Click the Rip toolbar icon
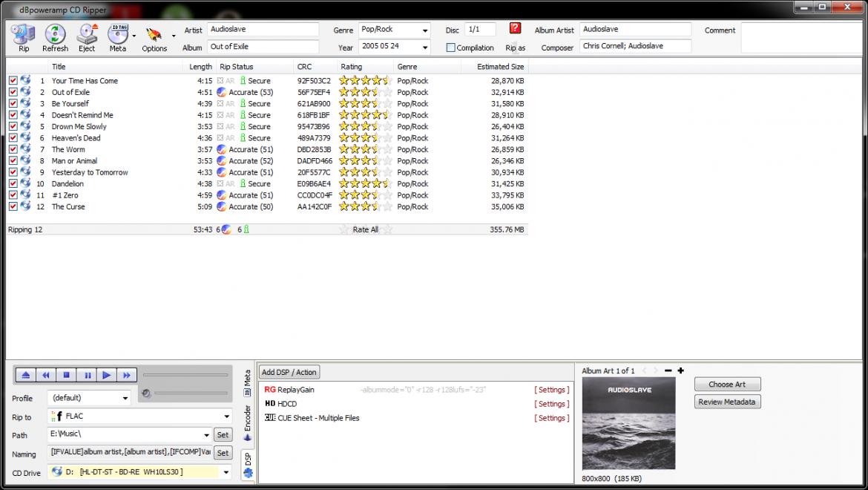The width and height of the screenshot is (868, 490). [24, 36]
